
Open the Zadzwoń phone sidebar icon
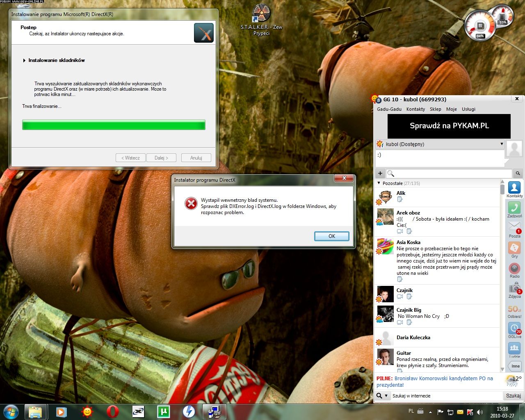pos(514,210)
